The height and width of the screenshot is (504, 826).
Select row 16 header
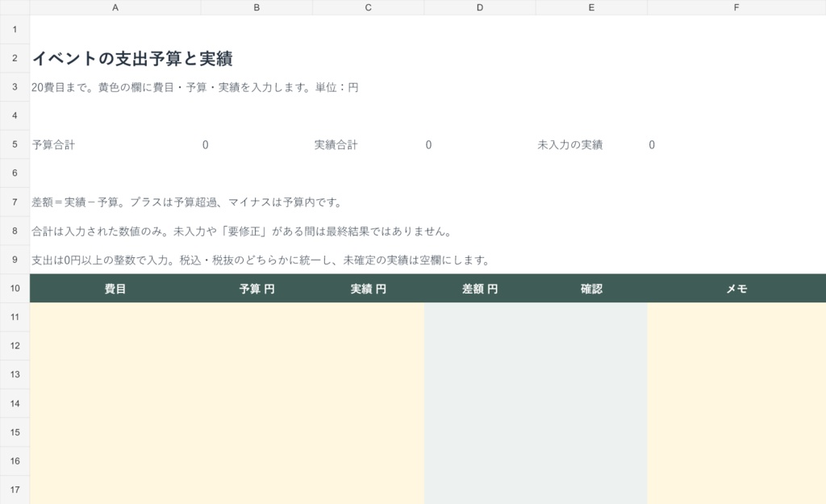pos(15,460)
